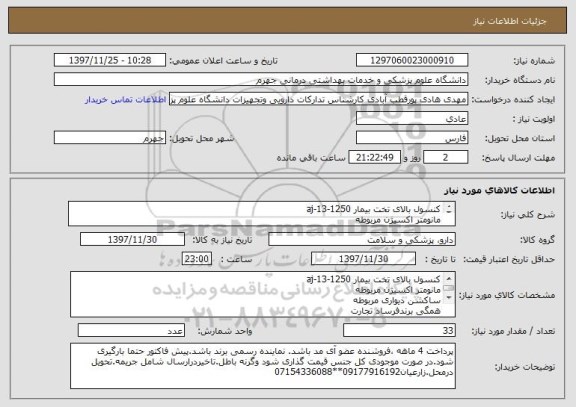
Task: Click the price validity date field after 'تا تاریخ'
Action: tap(363, 259)
